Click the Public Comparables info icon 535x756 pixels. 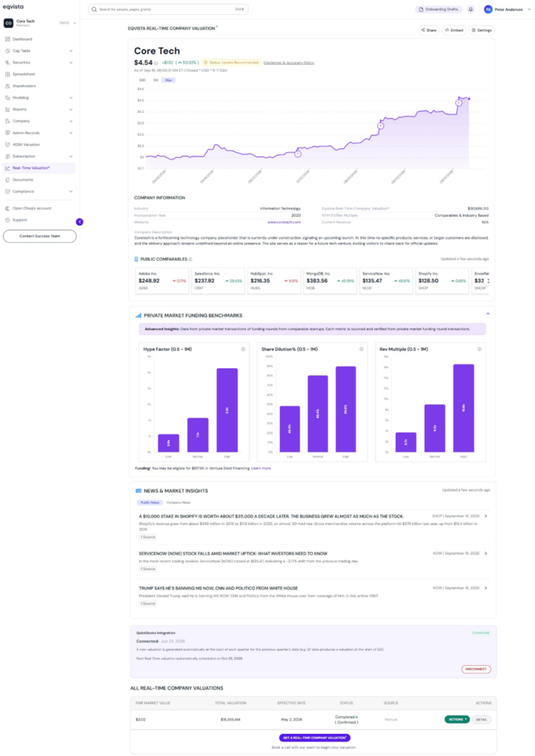(190, 259)
